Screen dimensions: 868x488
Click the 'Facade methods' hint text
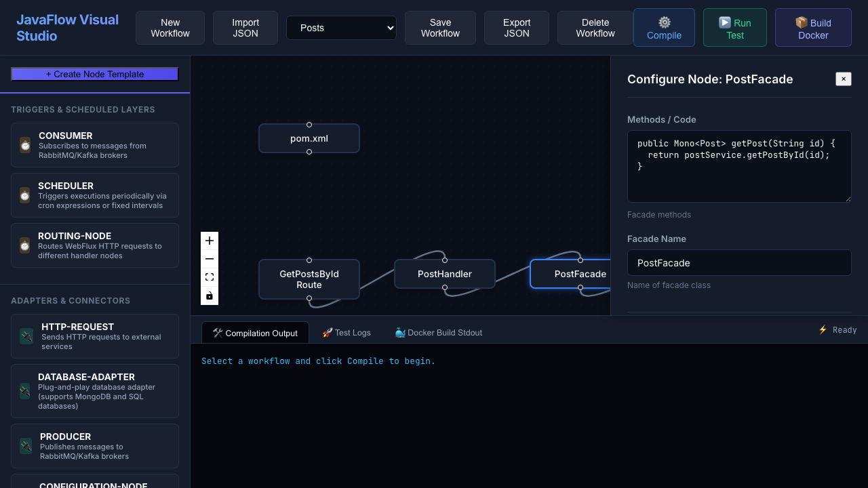[x=659, y=215]
